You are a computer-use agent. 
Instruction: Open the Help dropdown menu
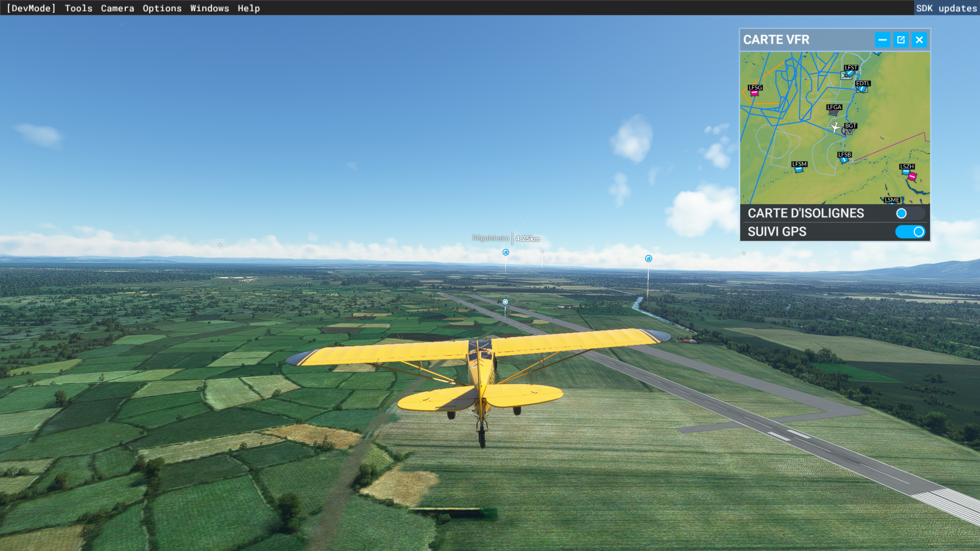point(249,8)
